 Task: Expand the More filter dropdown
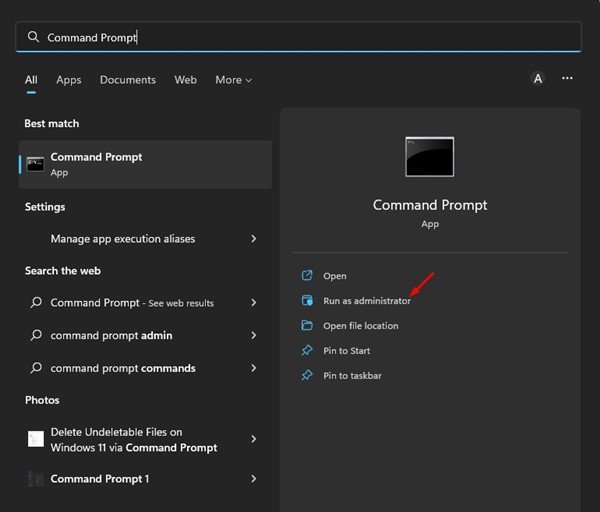233,80
